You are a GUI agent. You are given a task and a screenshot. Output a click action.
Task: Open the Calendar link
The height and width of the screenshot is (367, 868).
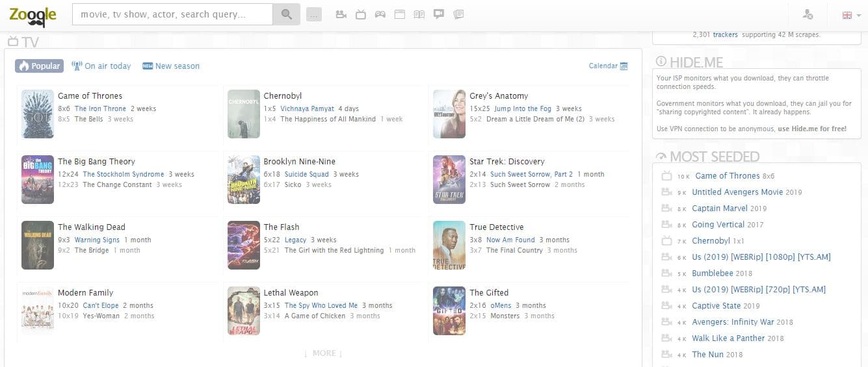tap(608, 66)
